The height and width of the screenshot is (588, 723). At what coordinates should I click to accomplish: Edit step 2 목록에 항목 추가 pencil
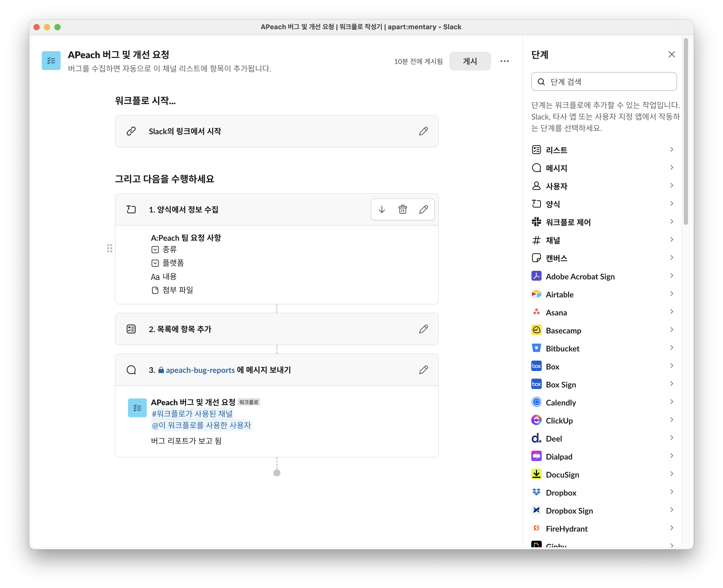423,329
